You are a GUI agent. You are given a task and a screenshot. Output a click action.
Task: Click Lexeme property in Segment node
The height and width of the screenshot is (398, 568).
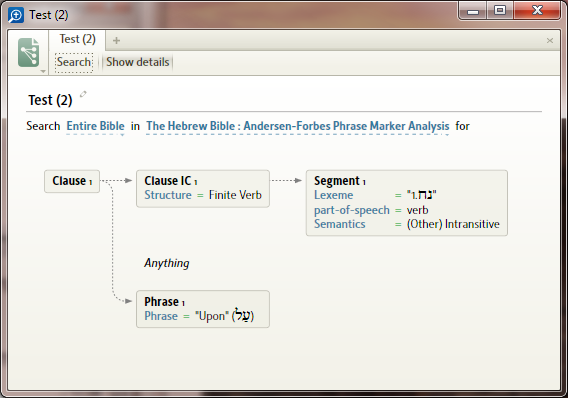334,195
